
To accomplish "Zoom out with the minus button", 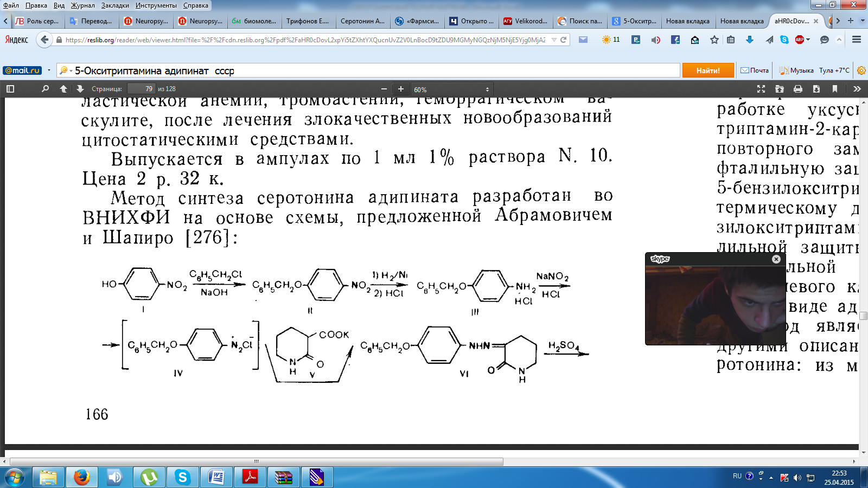I will pyautogui.click(x=384, y=89).
